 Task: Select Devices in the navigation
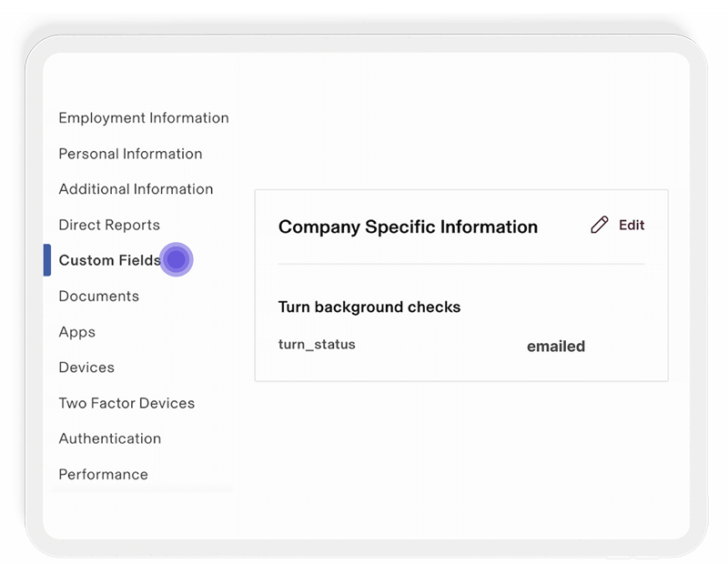(x=86, y=367)
